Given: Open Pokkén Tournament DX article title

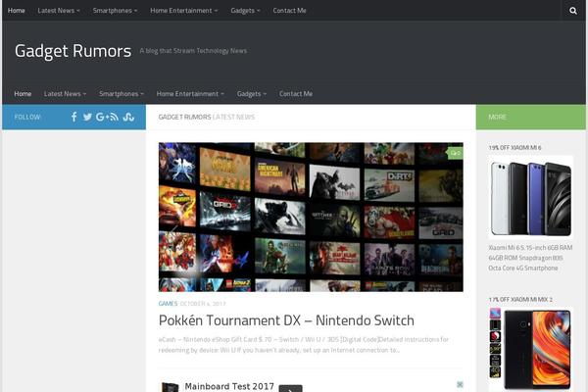Looking at the screenshot, I should (286, 320).
